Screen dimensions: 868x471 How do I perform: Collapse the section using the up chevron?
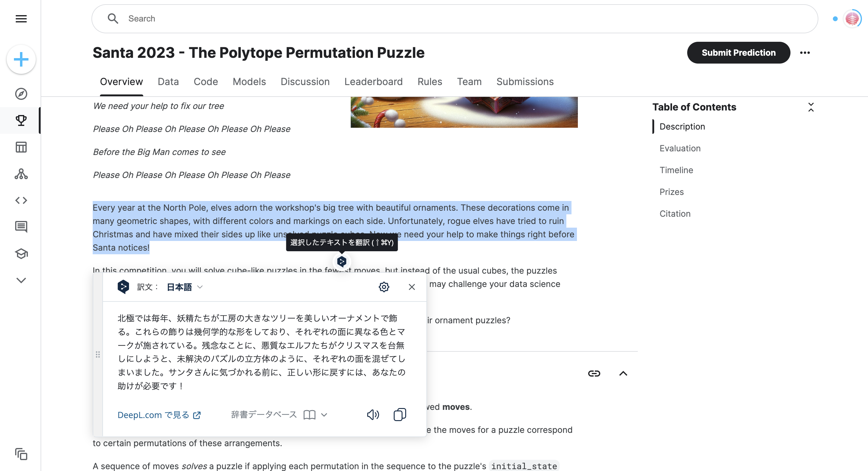click(x=623, y=373)
